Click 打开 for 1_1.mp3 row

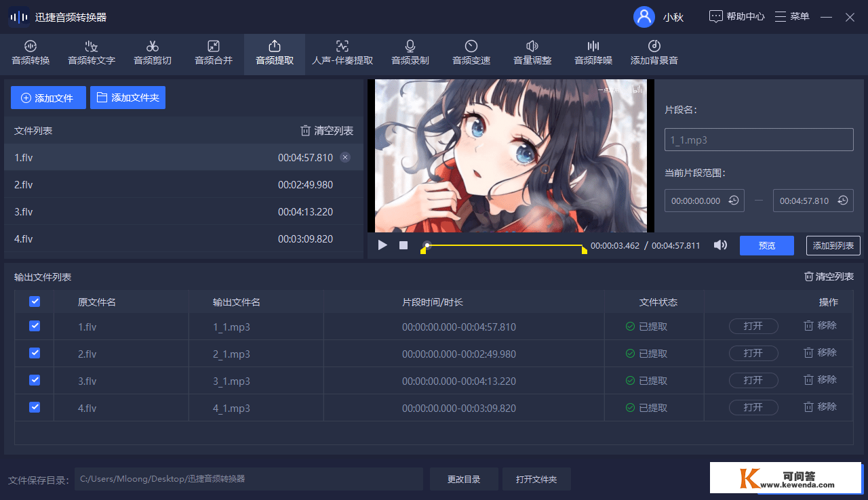click(x=753, y=326)
